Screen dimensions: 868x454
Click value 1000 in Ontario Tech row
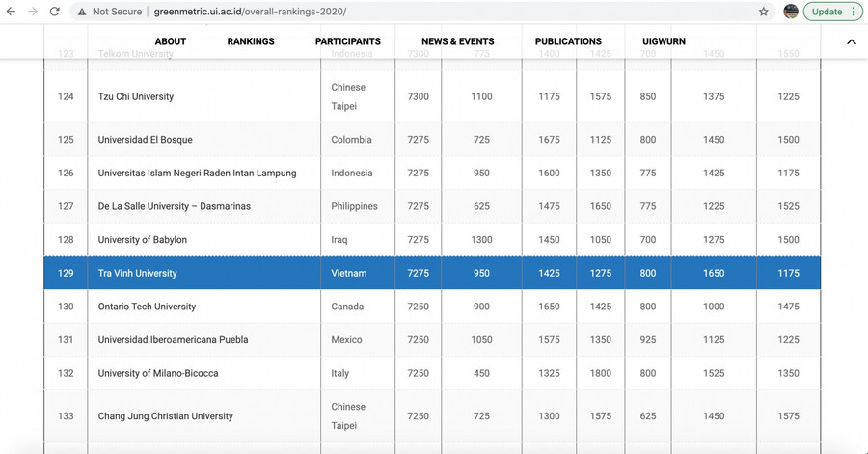pos(714,307)
